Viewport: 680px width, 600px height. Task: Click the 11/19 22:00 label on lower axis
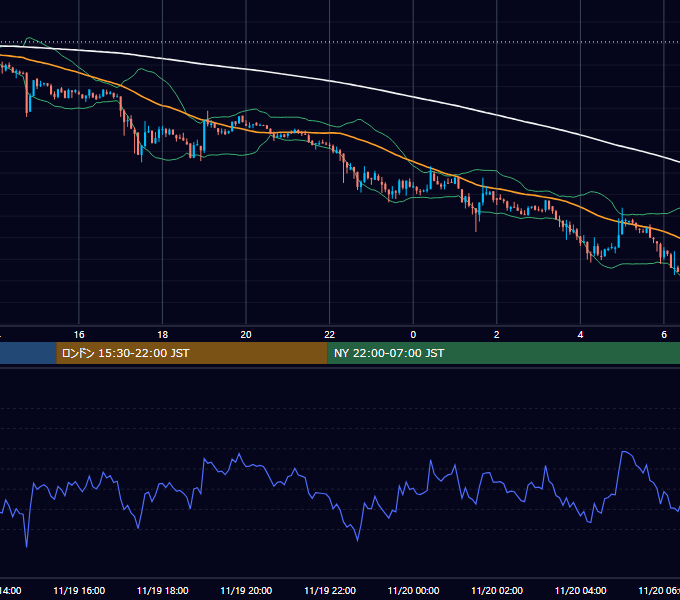(x=330, y=590)
